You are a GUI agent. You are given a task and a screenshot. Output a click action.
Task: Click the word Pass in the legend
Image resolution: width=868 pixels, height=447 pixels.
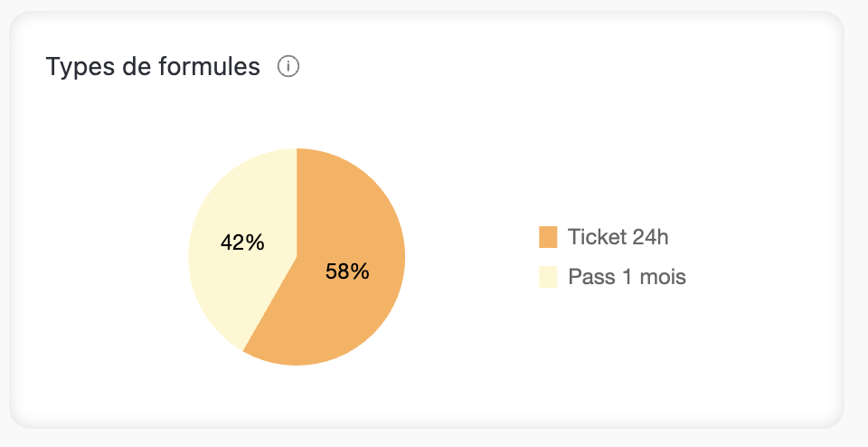point(588,277)
